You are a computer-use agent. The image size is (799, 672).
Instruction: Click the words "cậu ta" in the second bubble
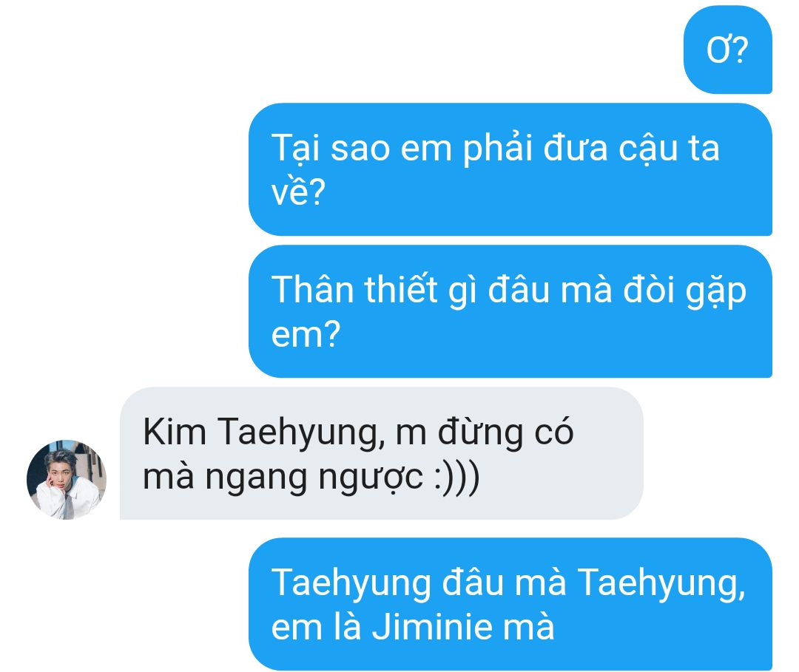(x=669, y=149)
